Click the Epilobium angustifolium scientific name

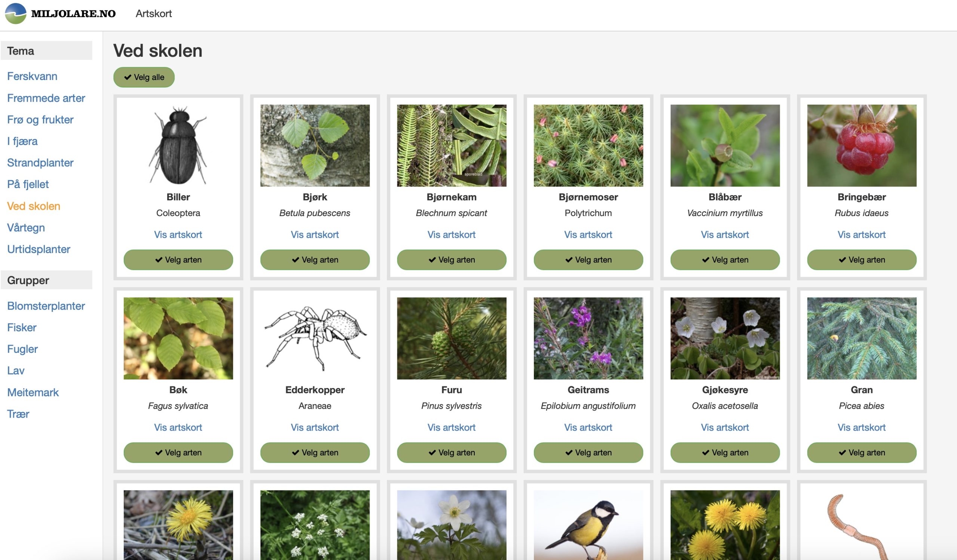point(588,406)
